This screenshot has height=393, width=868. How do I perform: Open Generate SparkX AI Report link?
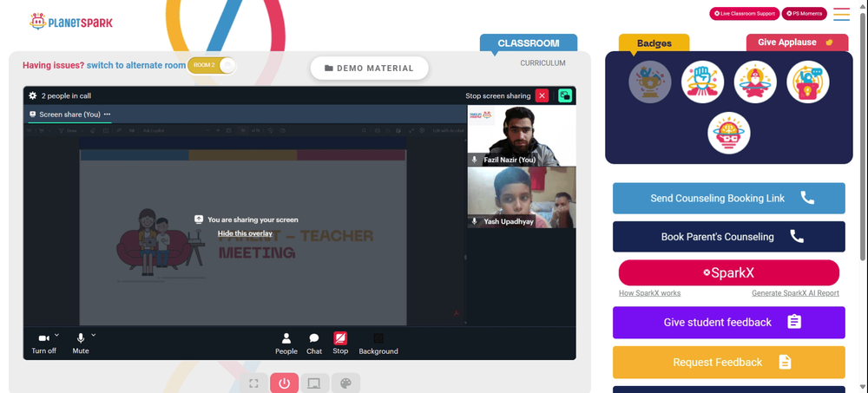(795, 293)
